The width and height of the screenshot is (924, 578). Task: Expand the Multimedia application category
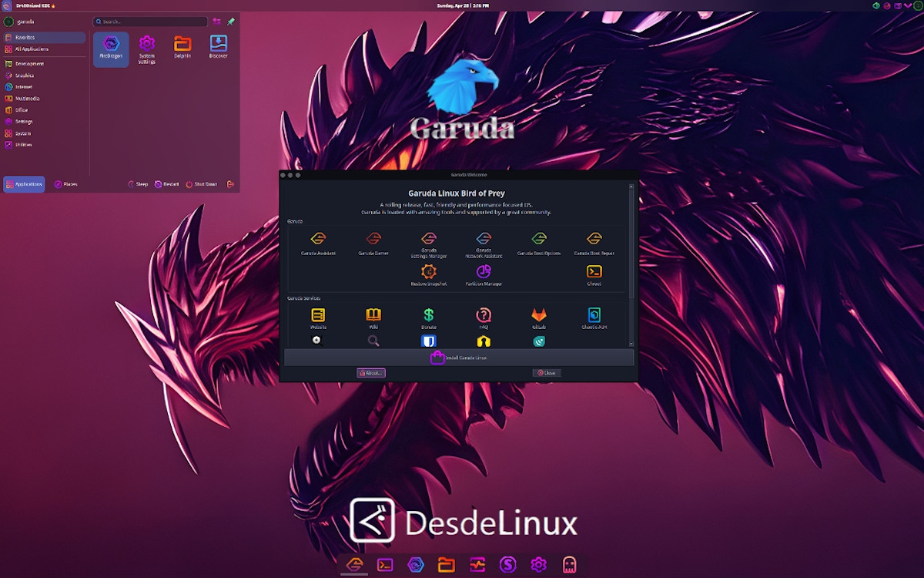click(x=27, y=99)
